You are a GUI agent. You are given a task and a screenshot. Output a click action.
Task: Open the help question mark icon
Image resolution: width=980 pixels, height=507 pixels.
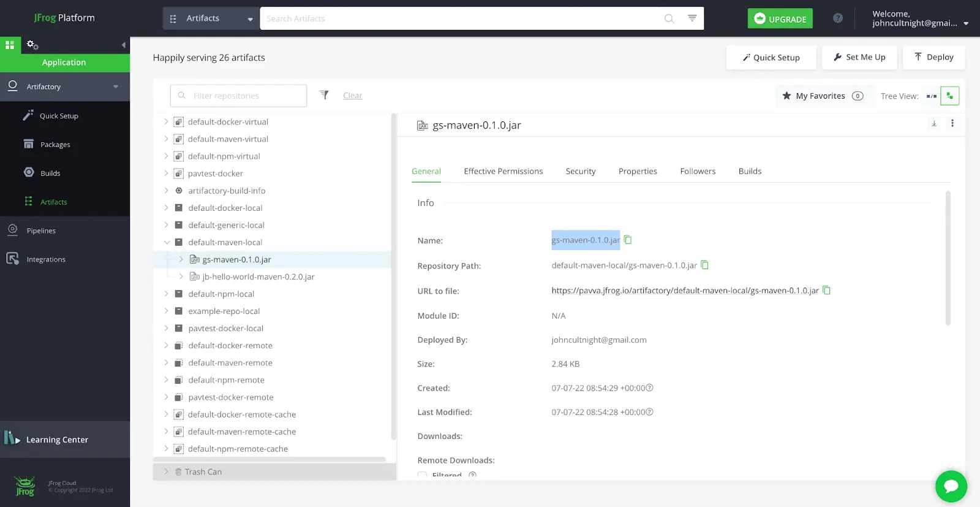pyautogui.click(x=838, y=18)
